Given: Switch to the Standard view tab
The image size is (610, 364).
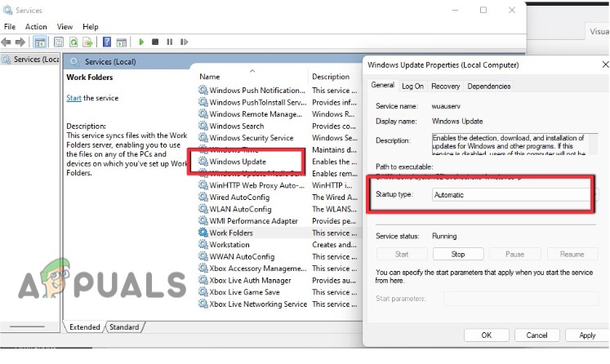Looking at the screenshot, I should coord(124,327).
